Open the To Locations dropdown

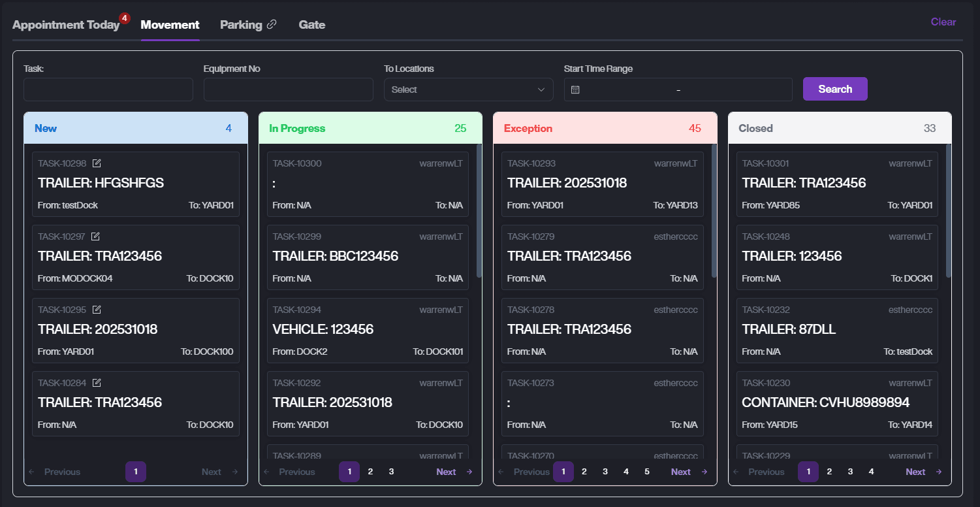[468, 90]
